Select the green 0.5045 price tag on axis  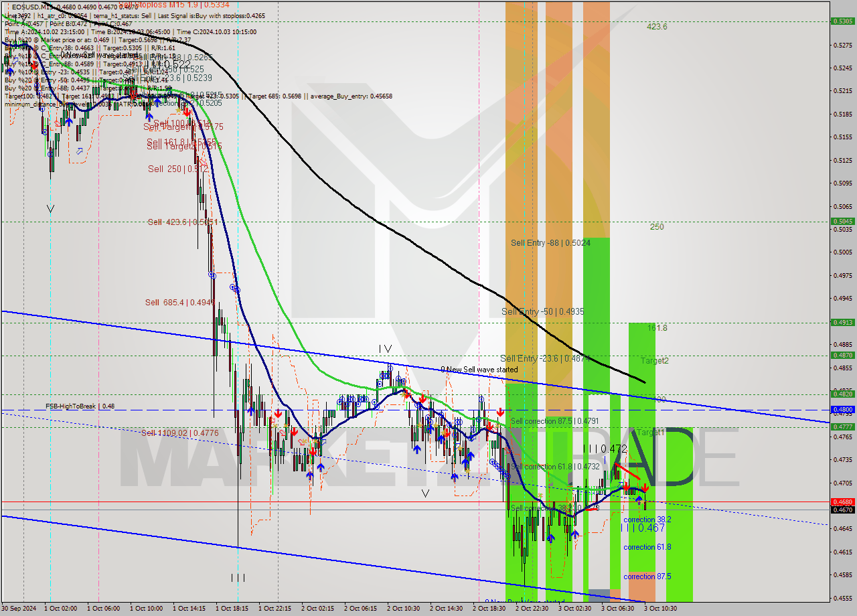[842, 221]
